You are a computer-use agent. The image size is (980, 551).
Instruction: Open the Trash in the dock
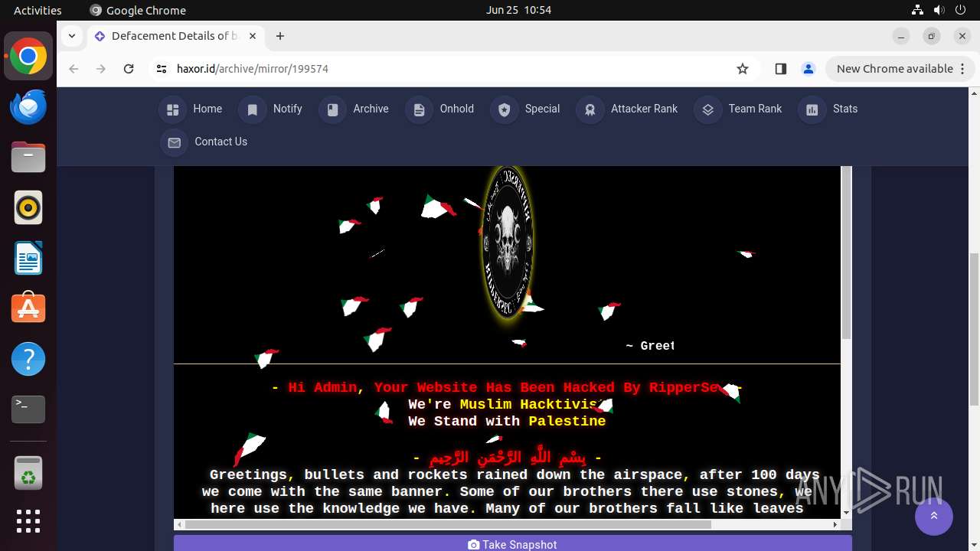pos(28,472)
